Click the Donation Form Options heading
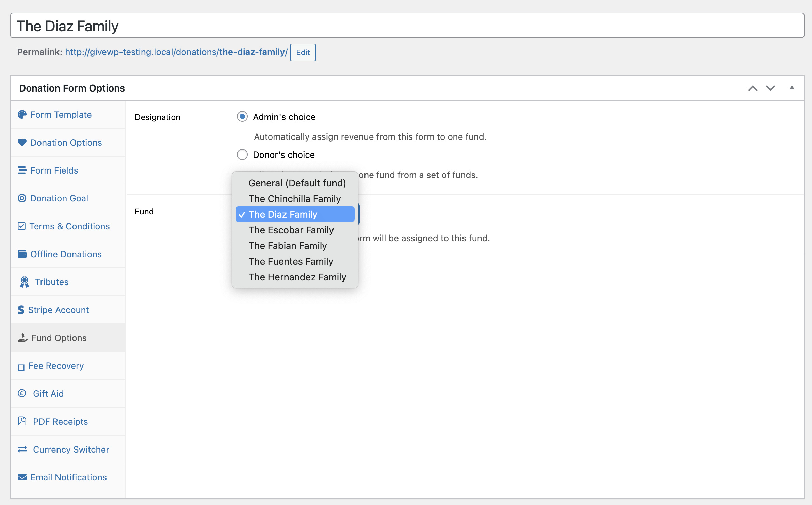 (x=72, y=88)
